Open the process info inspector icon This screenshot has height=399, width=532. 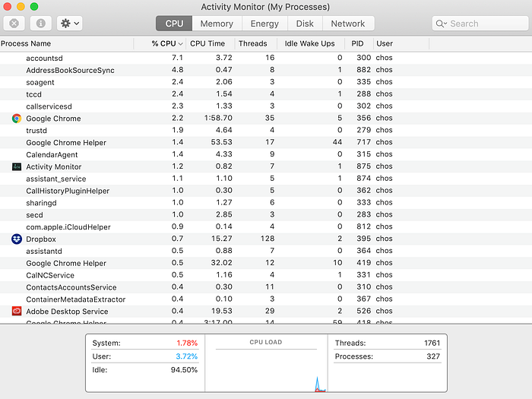click(x=41, y=24)
